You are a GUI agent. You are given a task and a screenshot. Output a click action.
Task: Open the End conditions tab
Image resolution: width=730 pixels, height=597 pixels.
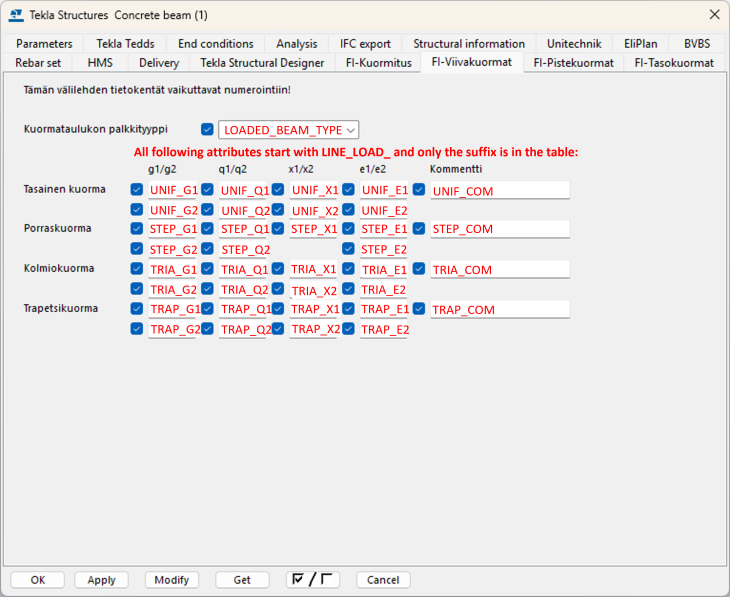(x=216, y=44)
